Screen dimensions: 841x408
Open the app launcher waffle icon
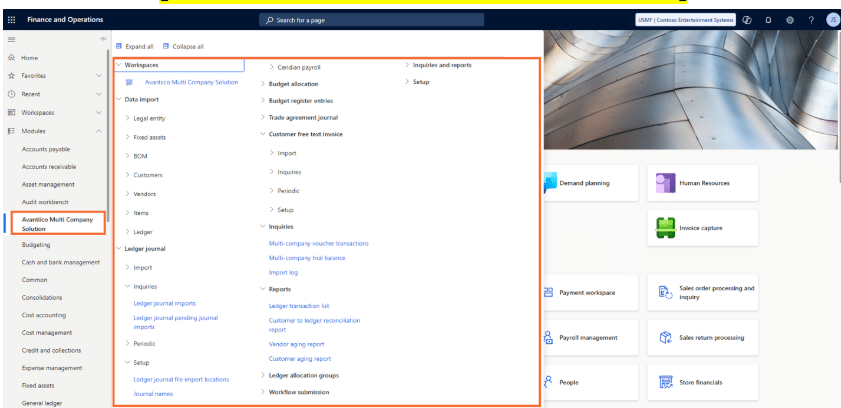(x=11, y=20)
